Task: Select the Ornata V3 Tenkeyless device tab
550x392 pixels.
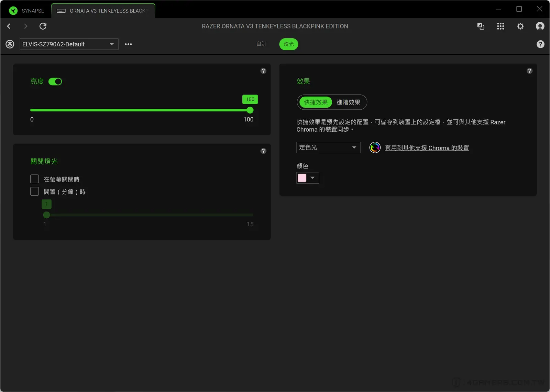Action: 103,11
